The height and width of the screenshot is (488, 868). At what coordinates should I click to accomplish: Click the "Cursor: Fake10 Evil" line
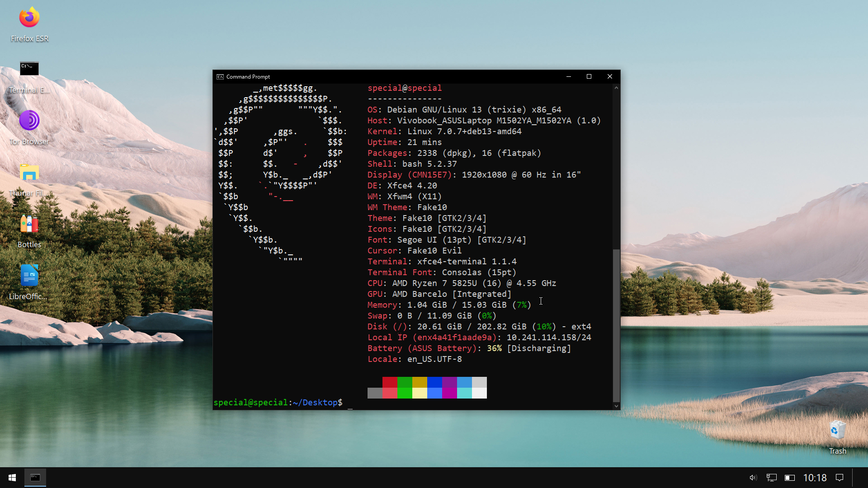(415, 251)
